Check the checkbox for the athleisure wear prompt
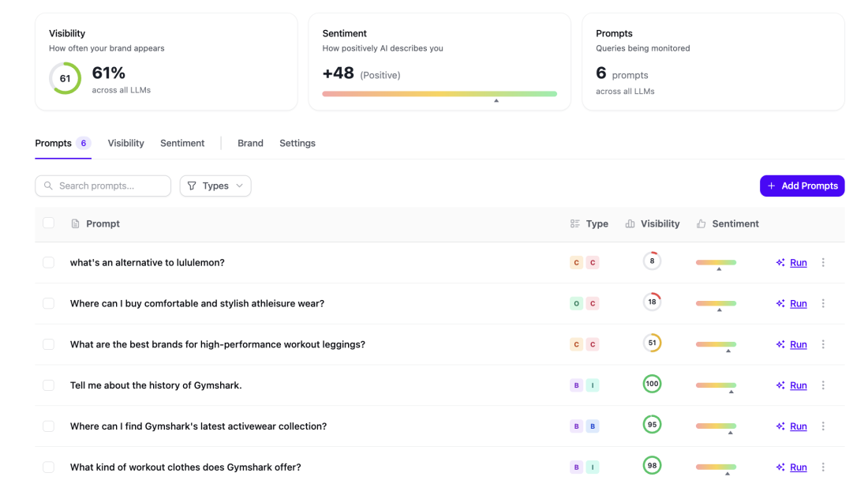This screenshot has width=868, height=503. tap(48, 303)
